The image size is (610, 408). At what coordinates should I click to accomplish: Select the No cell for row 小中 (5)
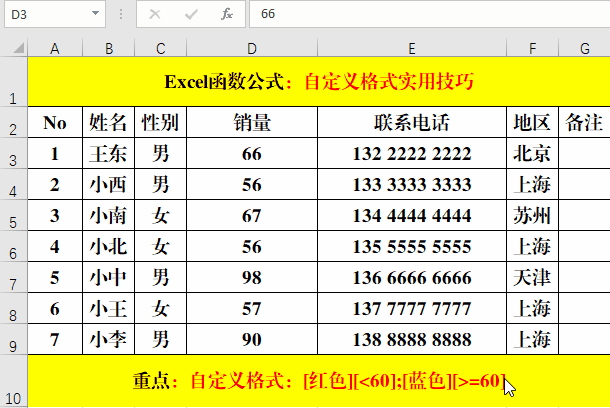[x=55, y=277]
